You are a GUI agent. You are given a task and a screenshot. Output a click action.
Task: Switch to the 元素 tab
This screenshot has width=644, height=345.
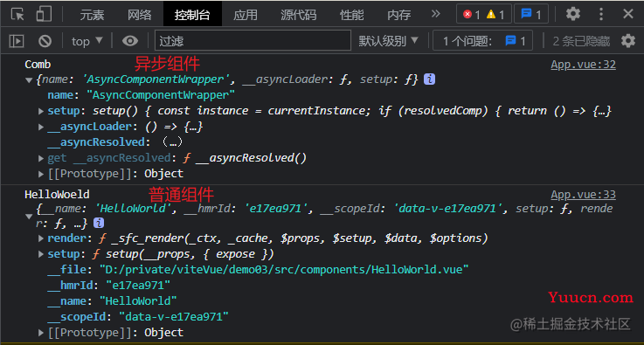point(92,15)
